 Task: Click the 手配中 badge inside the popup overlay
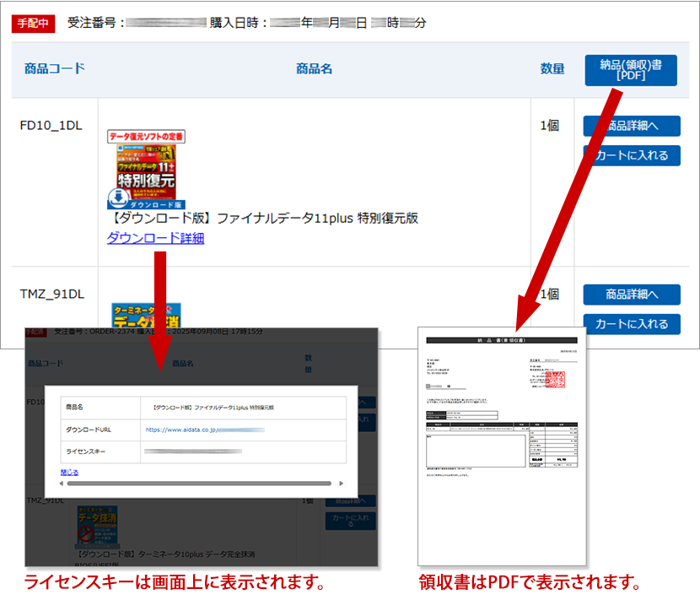pyautogui.click(x=38, y=332)
